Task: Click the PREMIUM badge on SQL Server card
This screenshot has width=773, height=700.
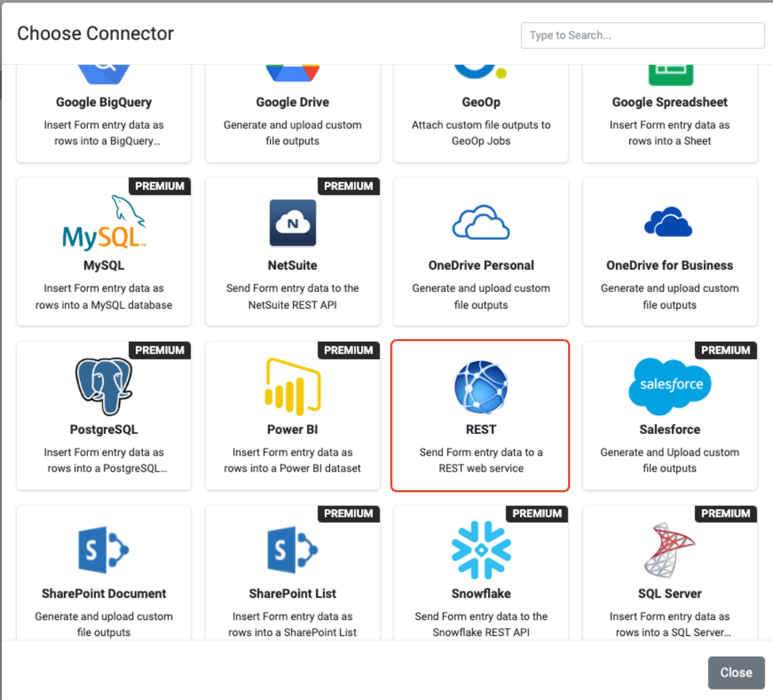Action: [x=725, y=514]
